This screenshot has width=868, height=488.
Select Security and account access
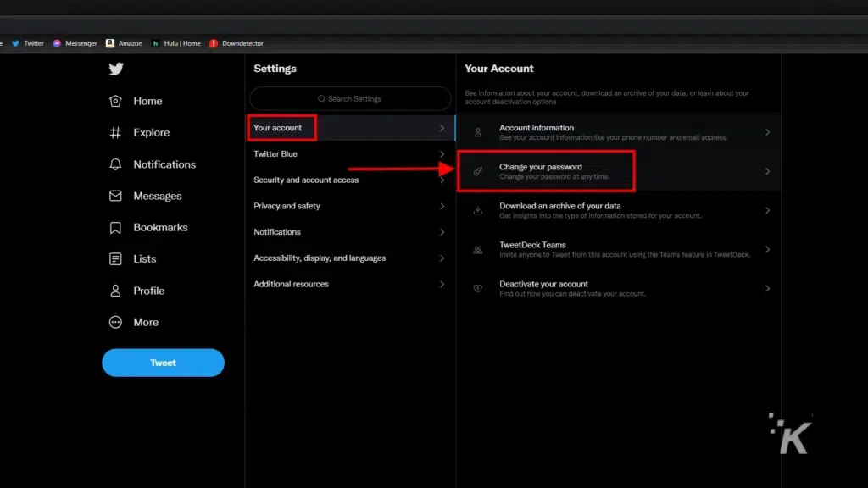tap(350, 180)
